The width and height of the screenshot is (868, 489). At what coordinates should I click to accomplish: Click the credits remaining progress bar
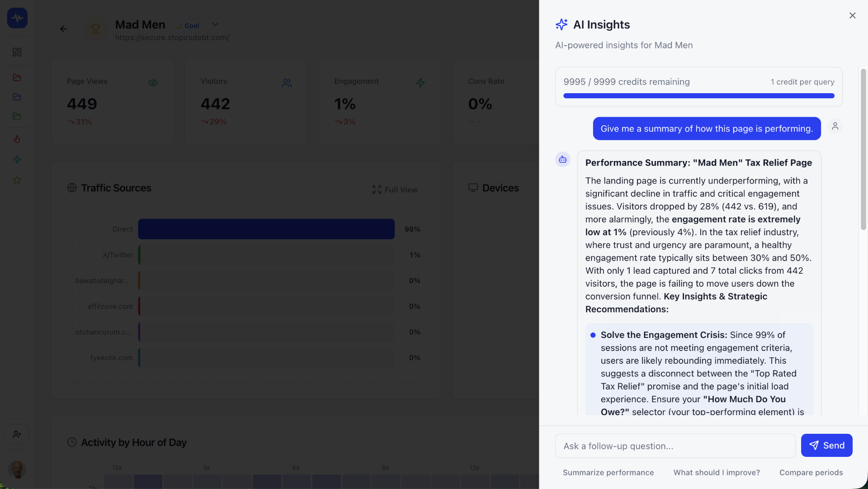[698, 96]
